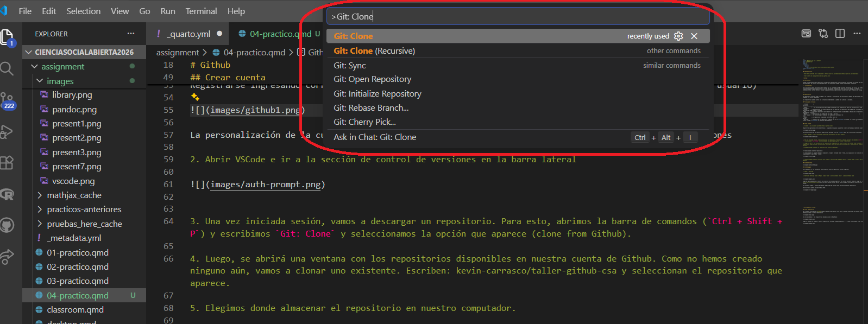Screen dimensions: 868x324
Task: Choose Git: Initialize Repository command
Action: pos(377,93)
